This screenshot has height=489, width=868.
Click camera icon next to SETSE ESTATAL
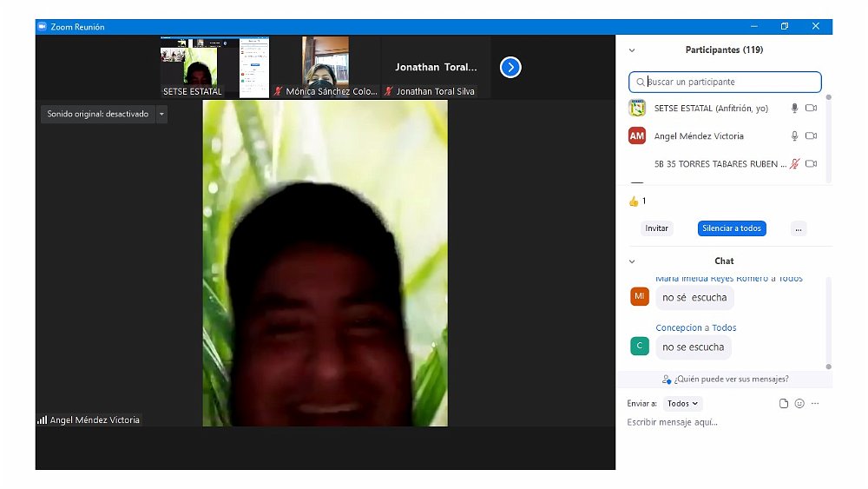click(812, 109)
